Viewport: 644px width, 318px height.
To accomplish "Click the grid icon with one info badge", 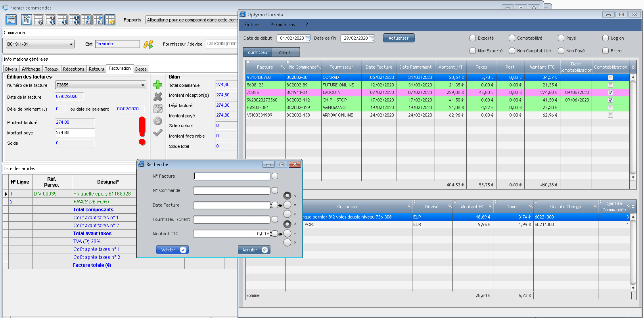I will pos(62,20).
